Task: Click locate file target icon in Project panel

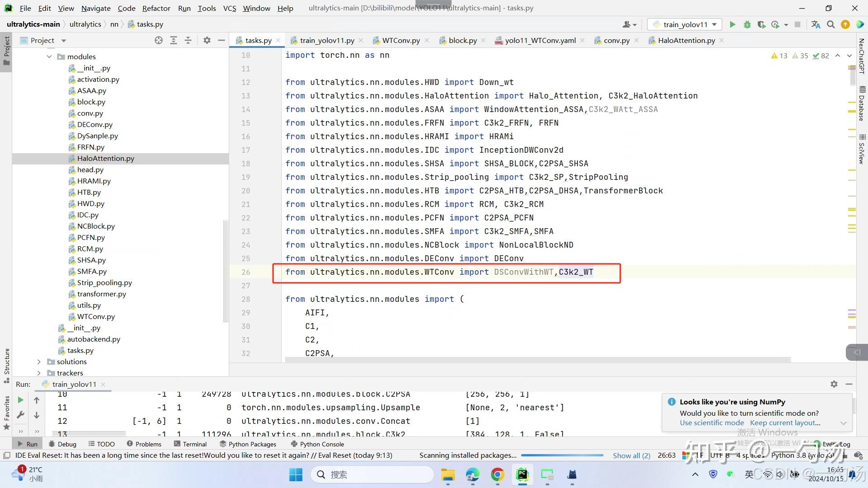Action: click(158, 40)
